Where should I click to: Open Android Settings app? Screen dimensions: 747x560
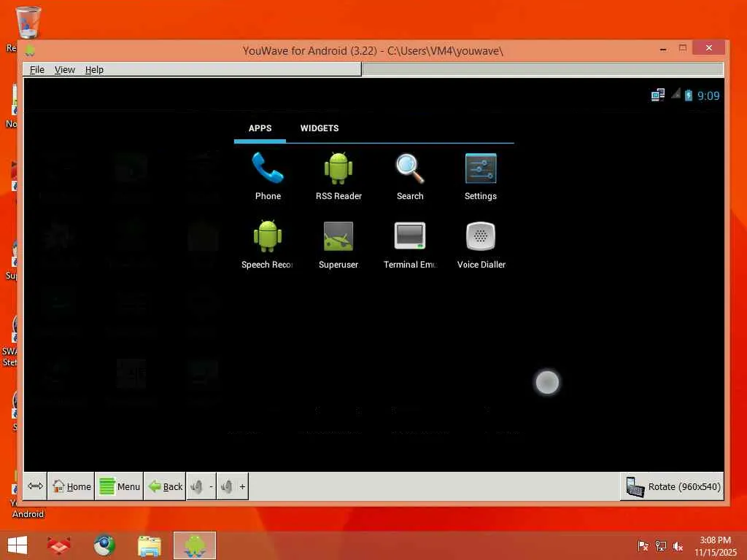point(480,176)
